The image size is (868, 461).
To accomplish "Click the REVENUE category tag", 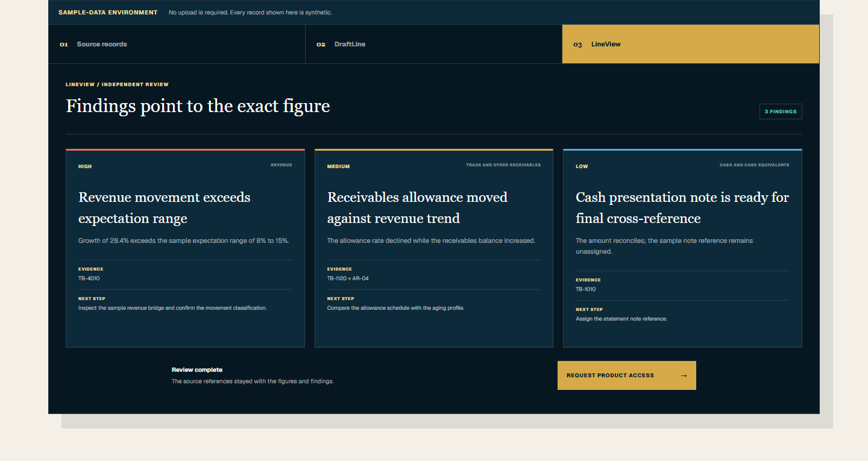I will [281, 165].
